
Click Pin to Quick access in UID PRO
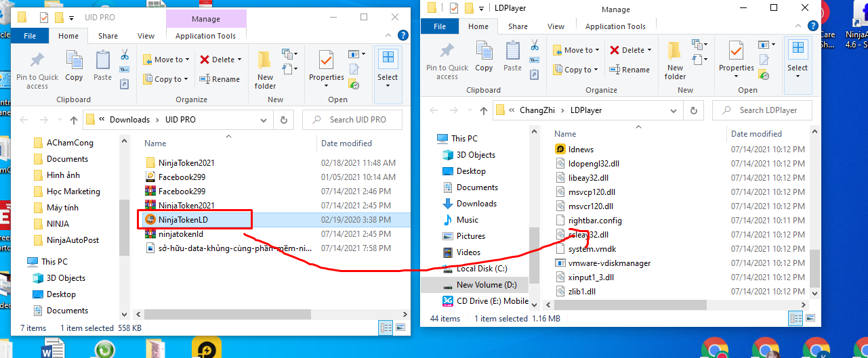pyautogui.click(x=37, y=70)
